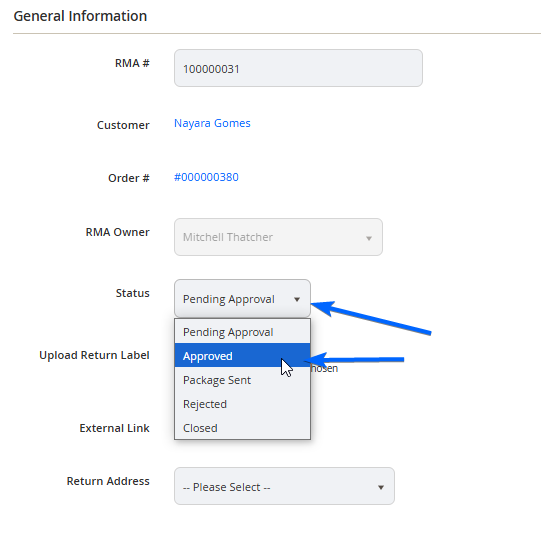This screenshot has width=541, height=541.
Task: Click the Return Address dropdown arrow icon
Action: [381, 488]
